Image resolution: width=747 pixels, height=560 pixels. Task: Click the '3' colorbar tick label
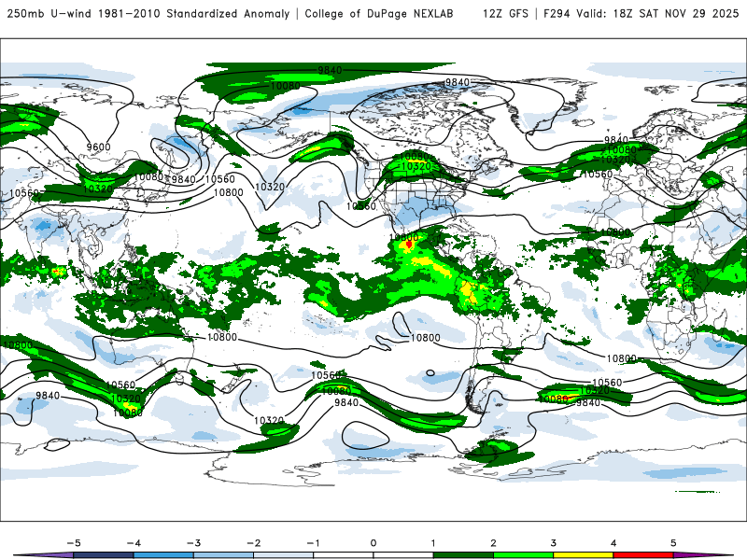click(x=554, y=543)
